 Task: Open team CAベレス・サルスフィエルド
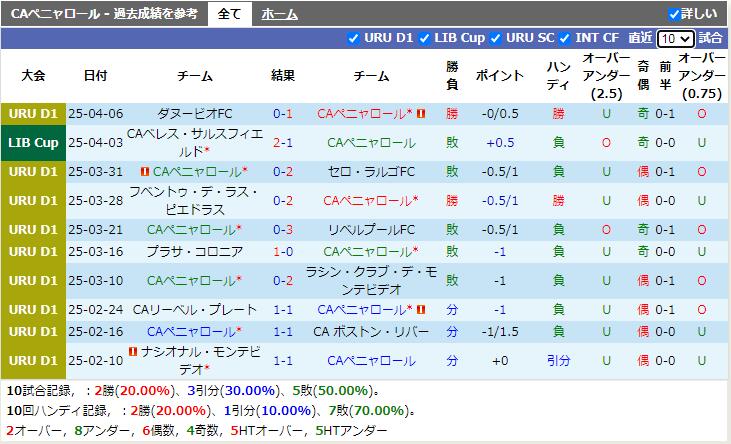click(x=195, y=143)
